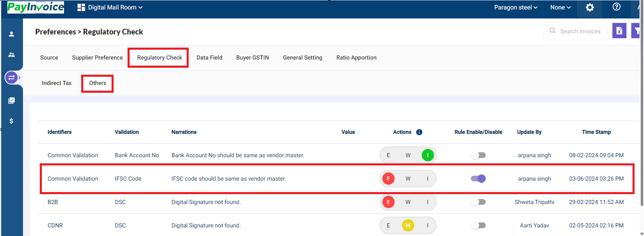Select red E action for IFSC Code

click(388, 179)
